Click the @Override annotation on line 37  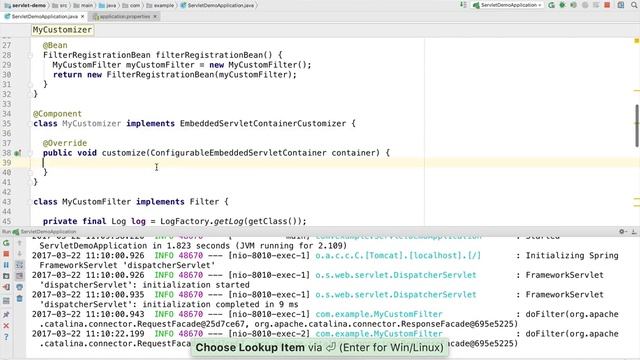[x=65, y=143]
